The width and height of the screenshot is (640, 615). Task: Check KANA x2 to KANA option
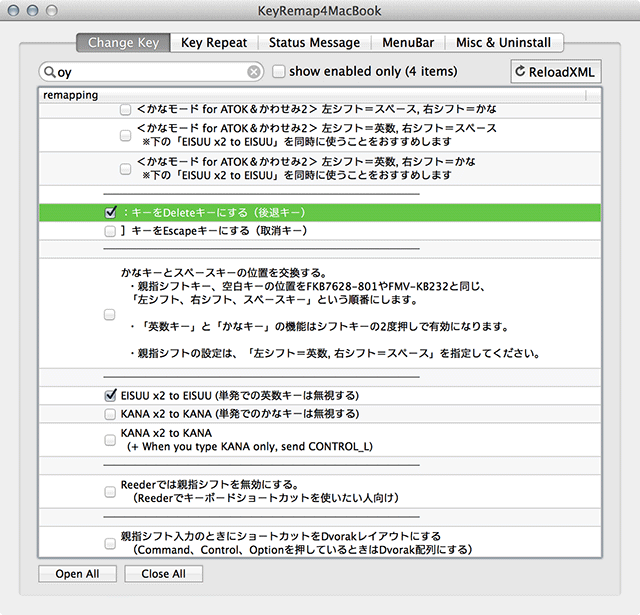[x=110, y=413]
